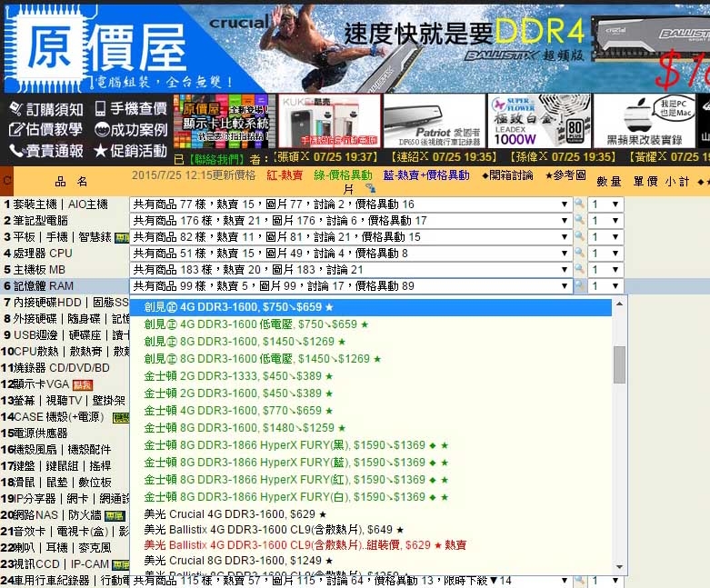
Task: Select category 22 喇叭 耳機 麥克風
Action: (x=65, y=548)
